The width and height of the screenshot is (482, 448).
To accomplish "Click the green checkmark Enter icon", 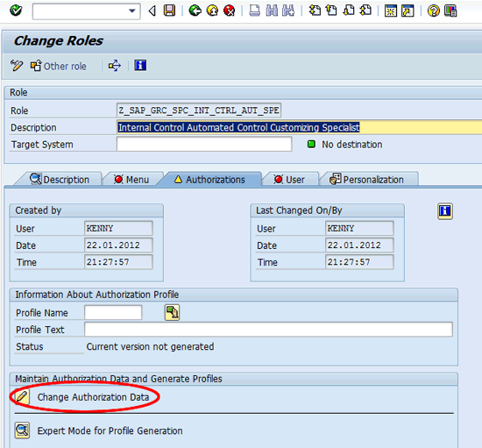I will [16, 11].
